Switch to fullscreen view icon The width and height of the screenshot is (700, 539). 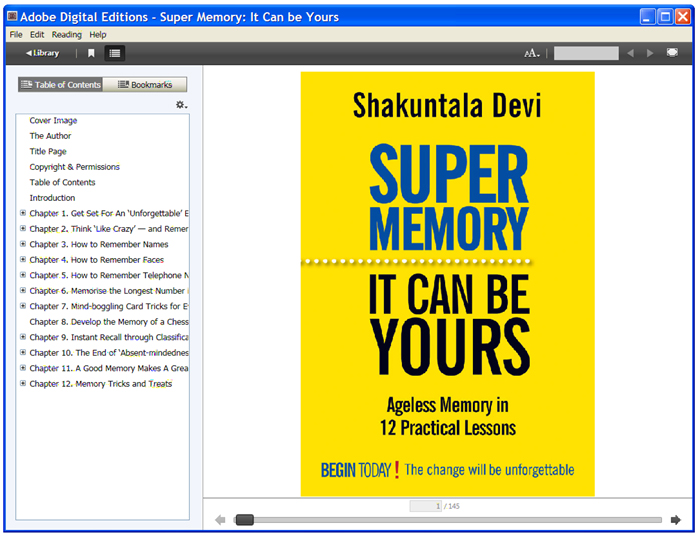pos(672,53)
